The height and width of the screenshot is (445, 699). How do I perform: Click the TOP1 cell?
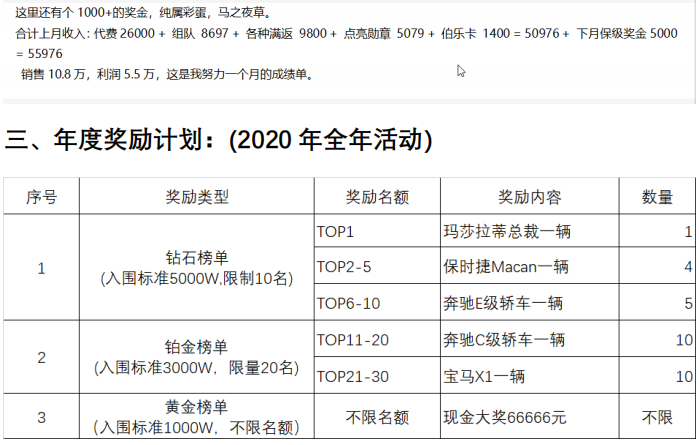coord(377,231)
